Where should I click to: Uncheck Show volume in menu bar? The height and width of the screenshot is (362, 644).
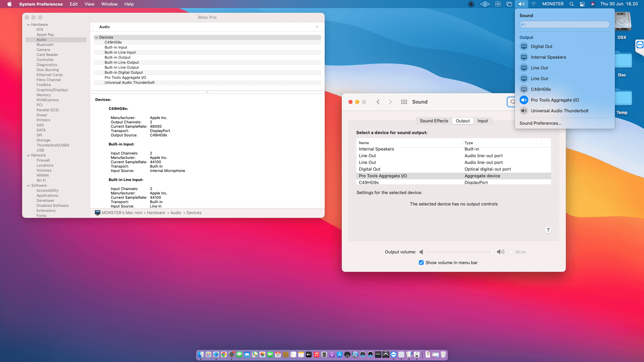click(x=421, y=263)
